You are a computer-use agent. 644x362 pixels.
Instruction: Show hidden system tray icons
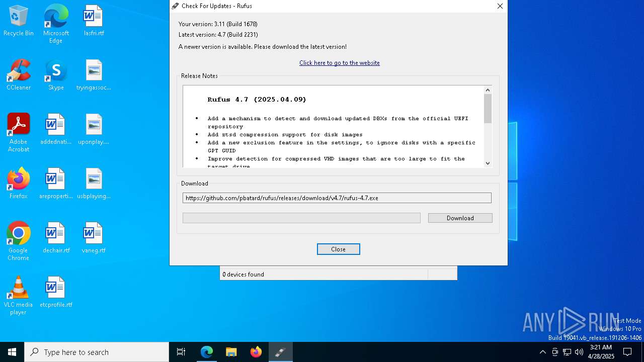point(542,352)
